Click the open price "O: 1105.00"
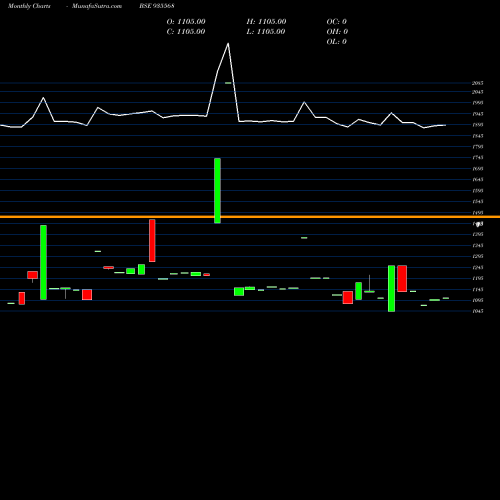500x500 pixels. point(186,22)
